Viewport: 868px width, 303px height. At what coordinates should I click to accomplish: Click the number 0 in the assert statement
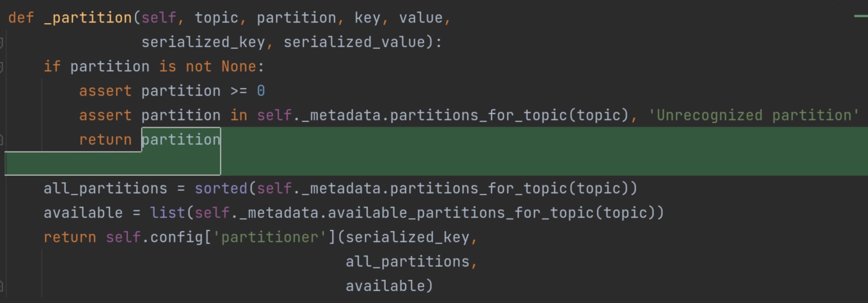click(261, 91)
